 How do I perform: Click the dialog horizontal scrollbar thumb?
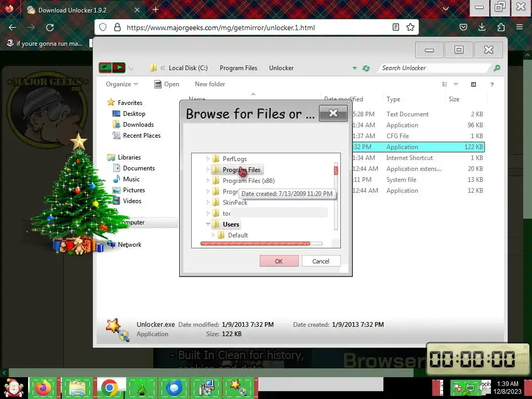[x=255, y=243]
